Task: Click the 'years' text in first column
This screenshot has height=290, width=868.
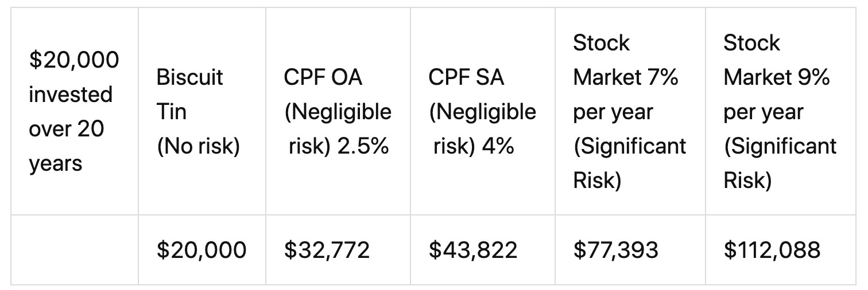Action: (x=56, y=164)
